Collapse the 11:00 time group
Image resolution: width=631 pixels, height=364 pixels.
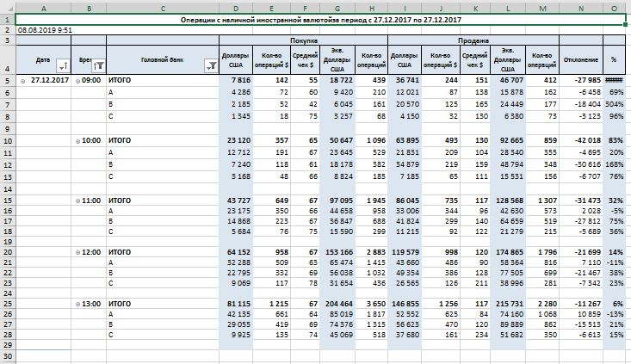pyautogui.click(x=77, y=201)
